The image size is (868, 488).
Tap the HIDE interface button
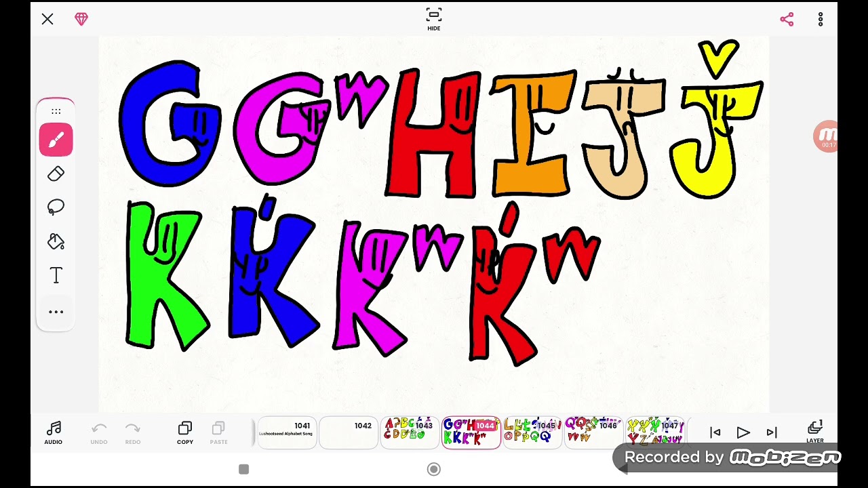click(434, 19)
